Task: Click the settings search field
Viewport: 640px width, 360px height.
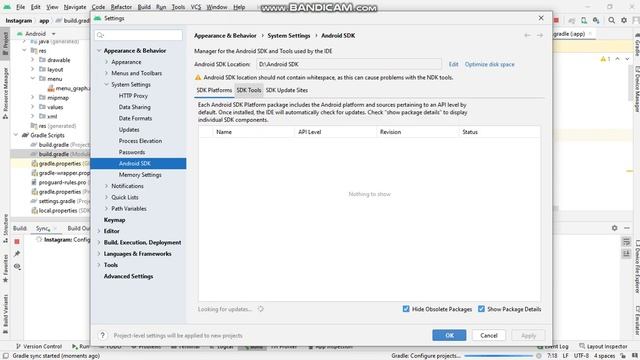Action: point(138,35)
